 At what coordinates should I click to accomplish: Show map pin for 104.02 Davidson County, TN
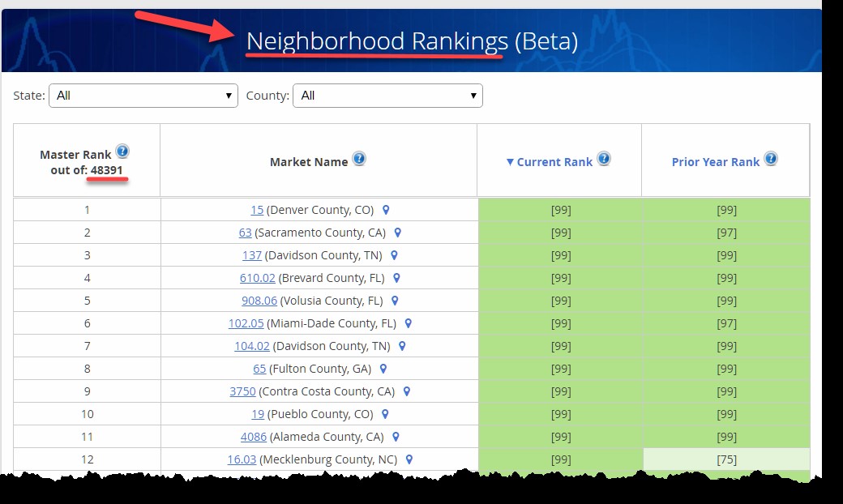pos(402,346)
